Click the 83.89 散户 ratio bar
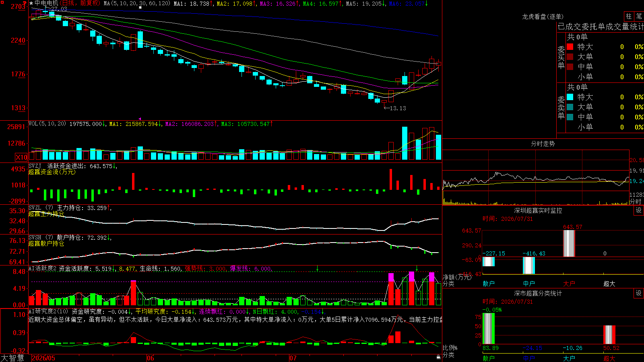This screenshot has width=644, height=362. coord(489,328)
